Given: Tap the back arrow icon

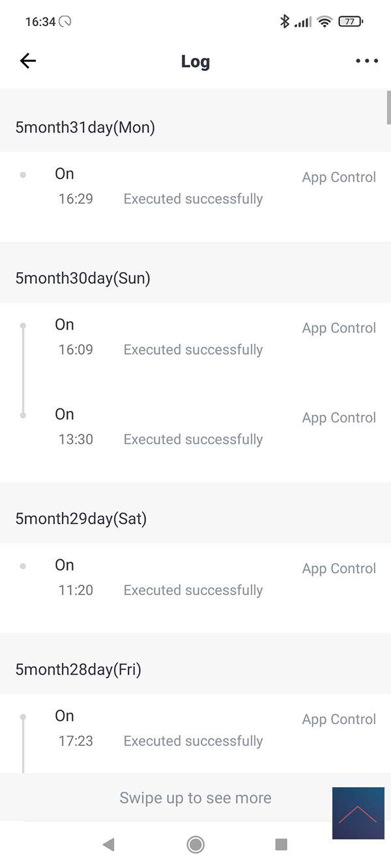Looking at the screenshot, I should pos(28,61).
